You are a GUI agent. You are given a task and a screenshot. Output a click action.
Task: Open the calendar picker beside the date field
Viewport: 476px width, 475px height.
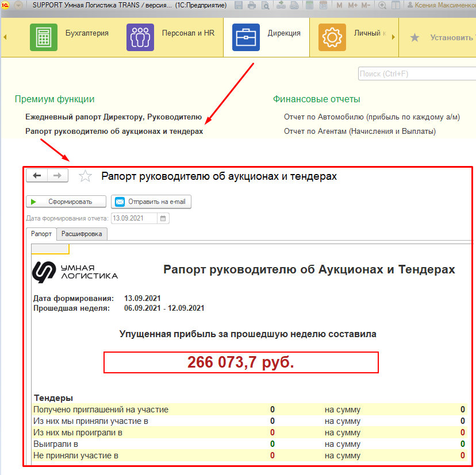tap(163, 218)
